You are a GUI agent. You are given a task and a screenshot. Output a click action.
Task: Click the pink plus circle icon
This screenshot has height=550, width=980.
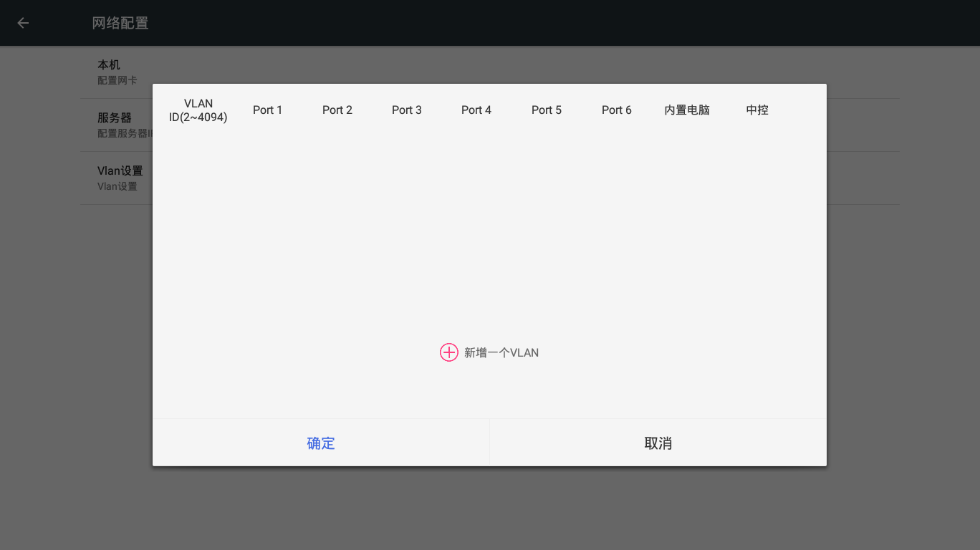(448, 352)
